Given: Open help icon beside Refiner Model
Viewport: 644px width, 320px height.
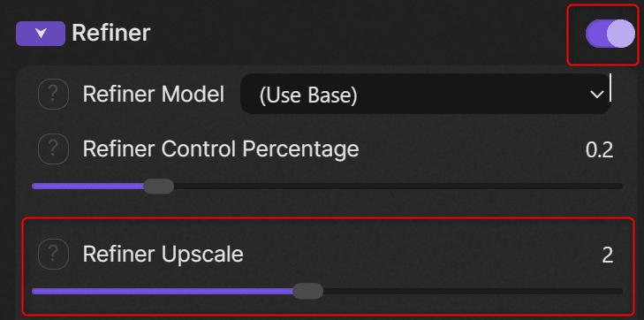Looking at the screenshot, I should (x=53, y=94).
